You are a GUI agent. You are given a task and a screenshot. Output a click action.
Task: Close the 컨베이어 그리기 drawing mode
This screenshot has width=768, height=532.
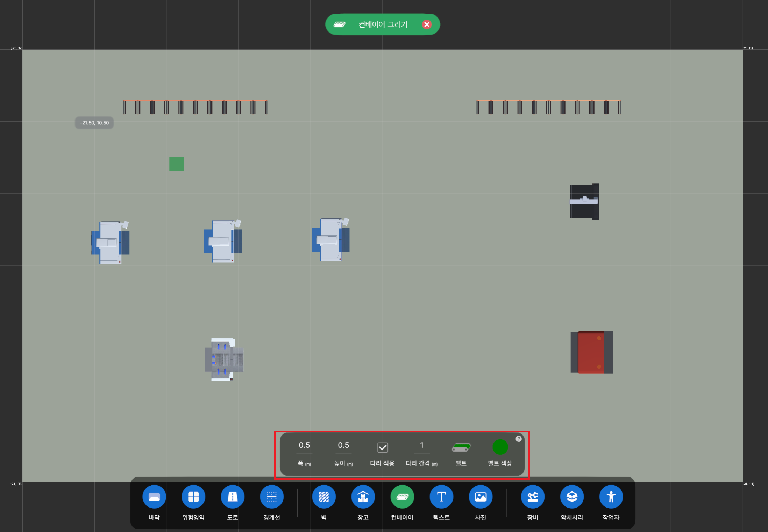coord(427,24)
